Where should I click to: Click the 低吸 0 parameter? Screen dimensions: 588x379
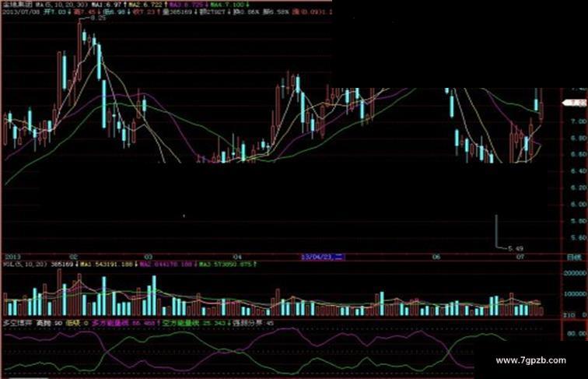(76, 323)
